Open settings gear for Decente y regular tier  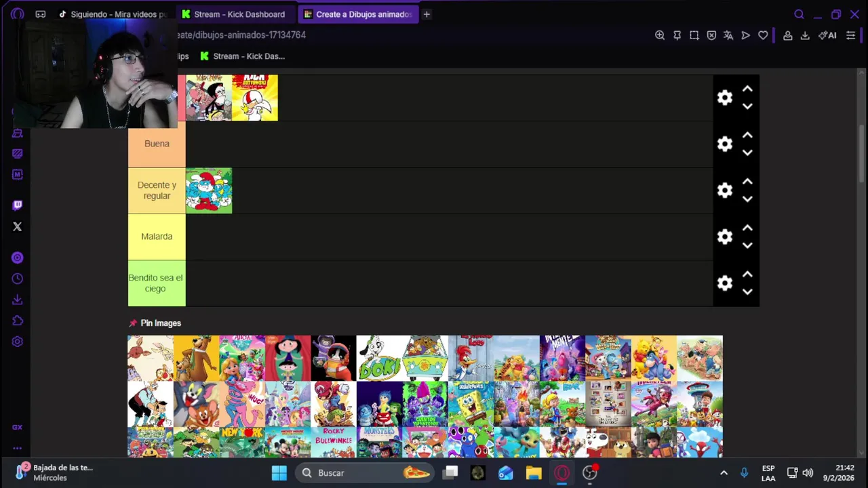tap(725, 190)
